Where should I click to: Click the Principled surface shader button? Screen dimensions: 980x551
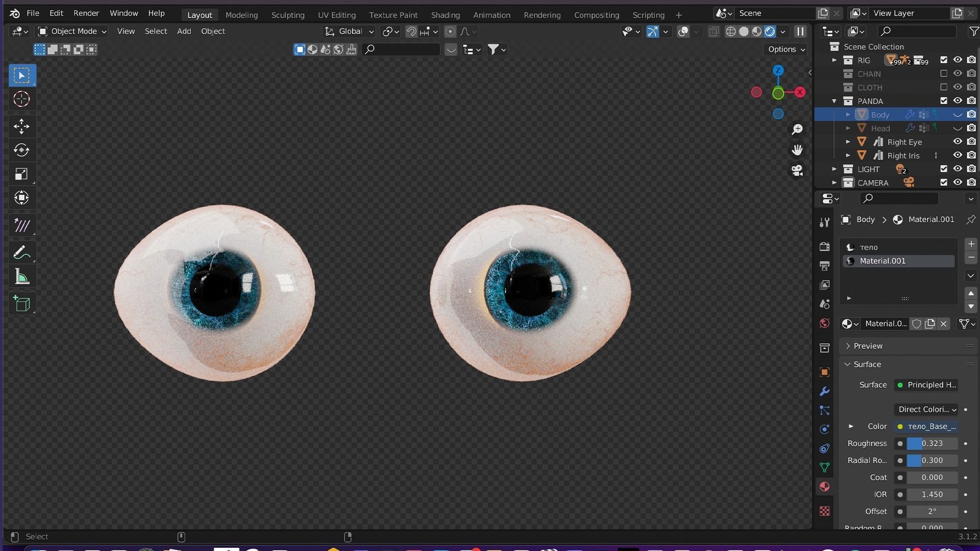tap(926, 385)
